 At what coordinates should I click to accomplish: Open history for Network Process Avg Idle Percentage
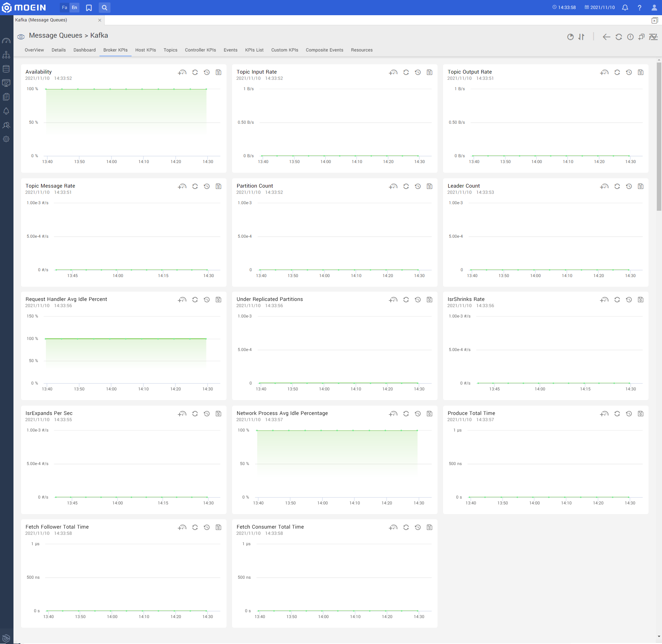coord(418,414)
